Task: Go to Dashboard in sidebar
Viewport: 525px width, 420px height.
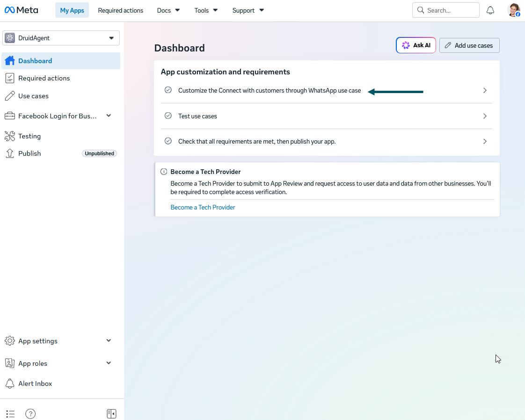Action: (x=61, y=61)
